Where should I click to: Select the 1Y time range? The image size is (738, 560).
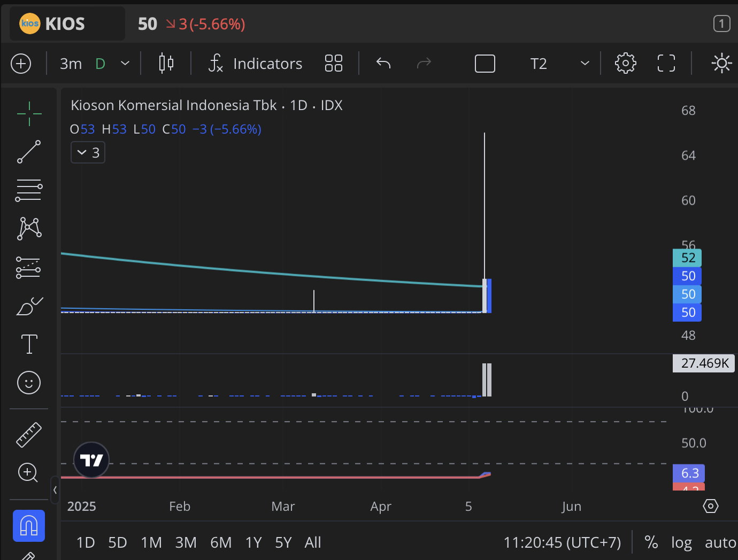[253, 542]
